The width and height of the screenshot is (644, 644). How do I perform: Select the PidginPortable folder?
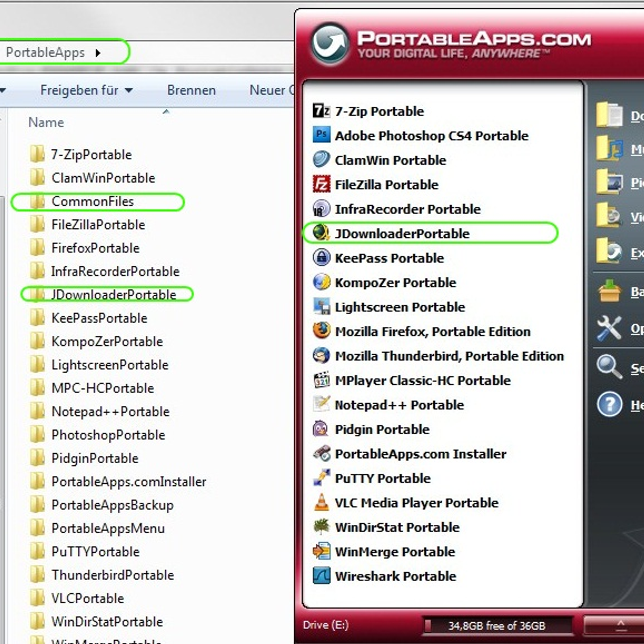84,458
